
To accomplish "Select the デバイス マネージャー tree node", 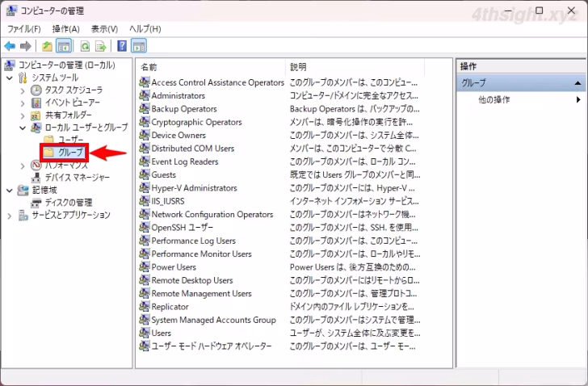I will coord(78,177).
